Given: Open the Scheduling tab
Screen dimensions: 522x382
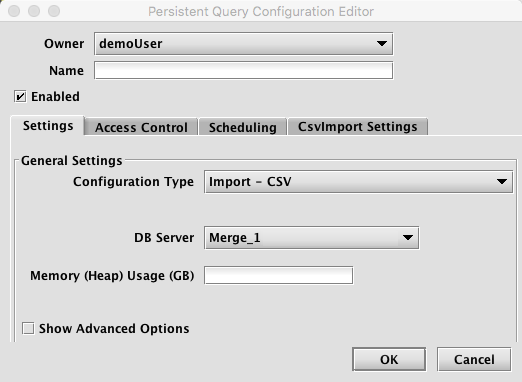Looking at the screenshot, I should (x=243, y=127).
